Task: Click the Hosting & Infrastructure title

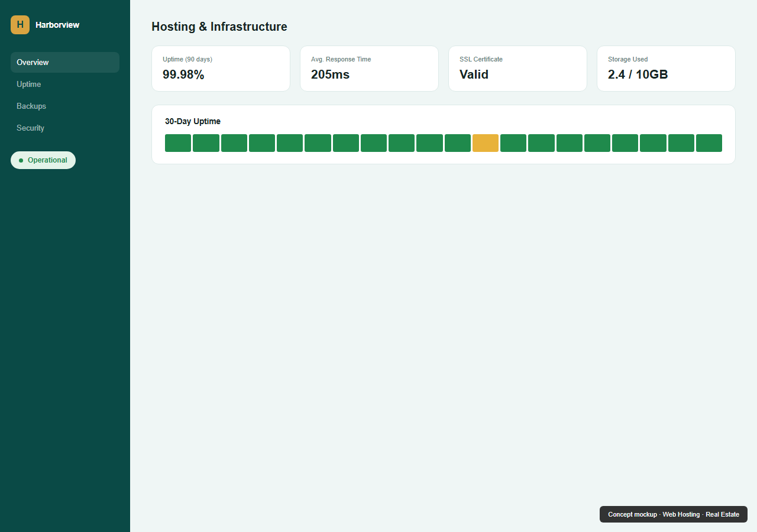Action: click(219, 27)
